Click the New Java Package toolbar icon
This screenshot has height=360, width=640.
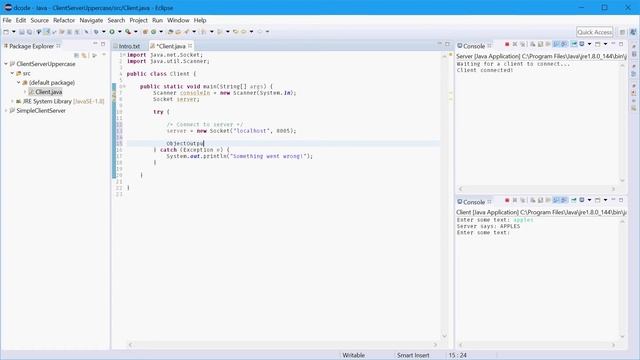145,31
